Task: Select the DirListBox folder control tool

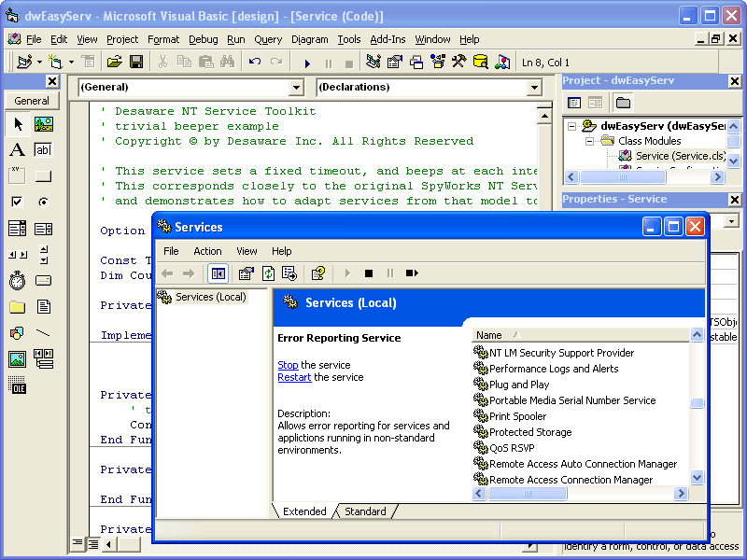Action: [18, 307]
